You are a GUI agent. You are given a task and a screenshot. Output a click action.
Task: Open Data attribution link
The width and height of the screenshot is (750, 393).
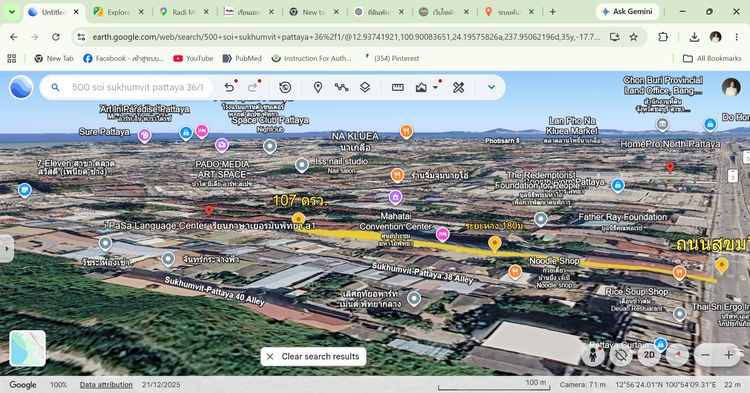click(106, 384)
